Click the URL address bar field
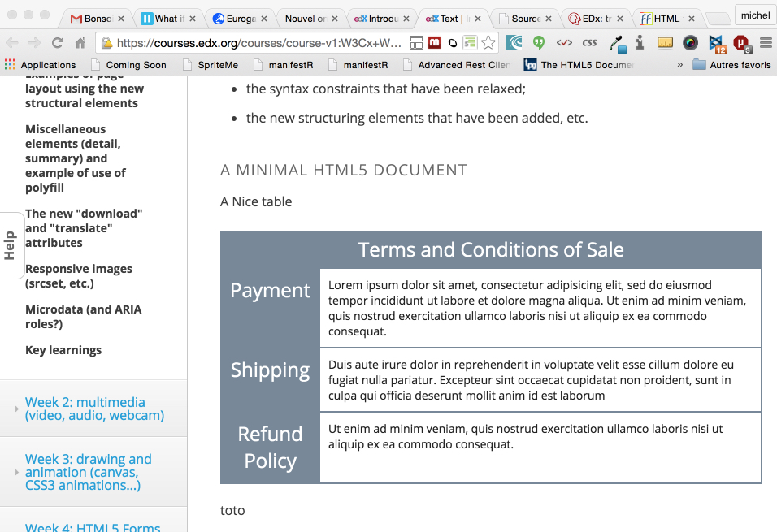This screenshot has width=777, height=532. point(259,43)
